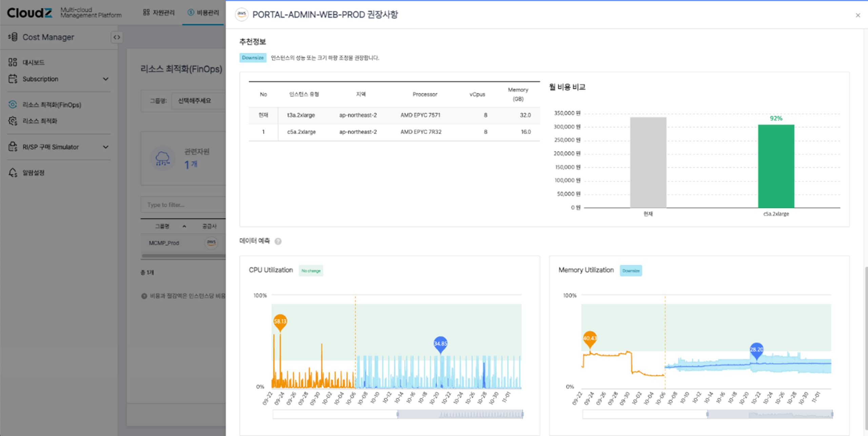The image size is (868, 436).
Task: Open the help tooltip next to 데이터 예측
Action: (277, 242)
